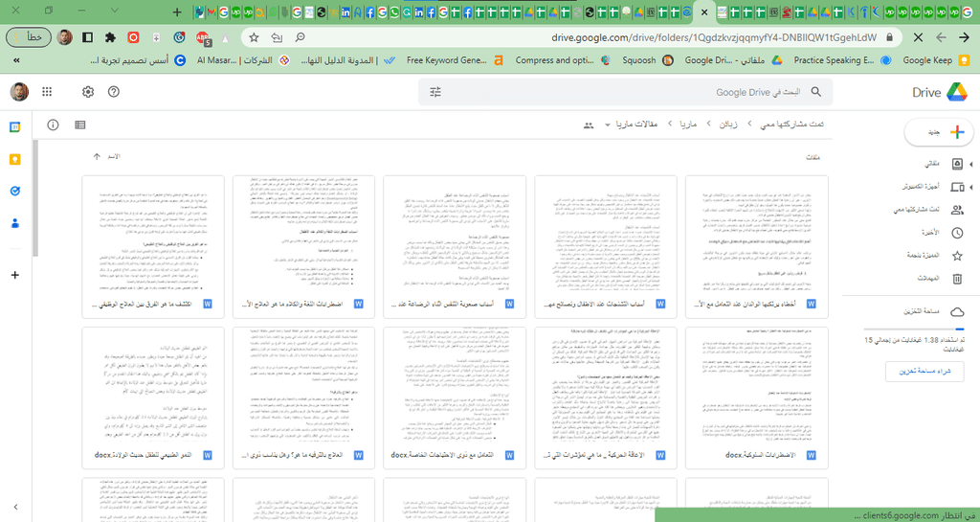Click شراء مساحة تخزين button
Viewport: 980px width, 522px height.
924,372
